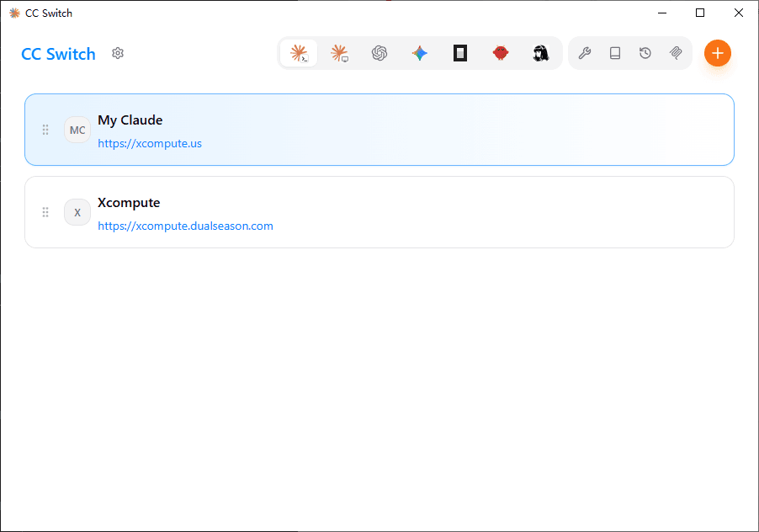Screen dimensions: 759x532
Task: Select the black square app icon
Action: click(x=460, y=53)
